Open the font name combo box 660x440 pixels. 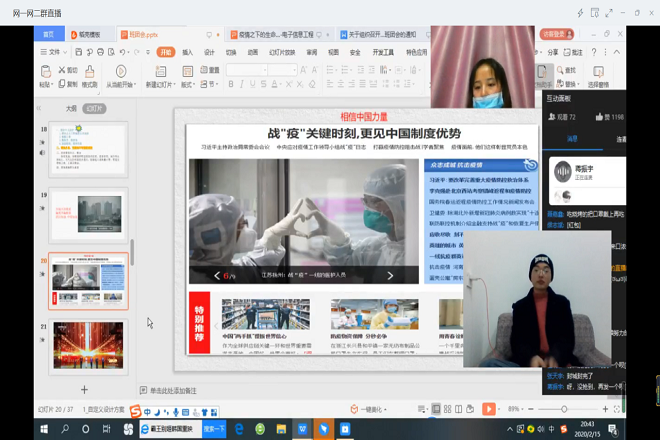247,70
